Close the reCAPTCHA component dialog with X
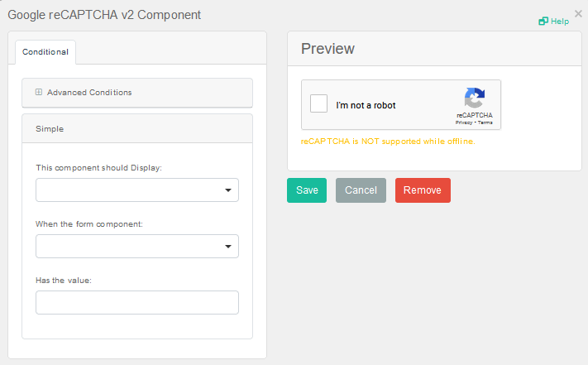588x365 pixels. point(578,13)
